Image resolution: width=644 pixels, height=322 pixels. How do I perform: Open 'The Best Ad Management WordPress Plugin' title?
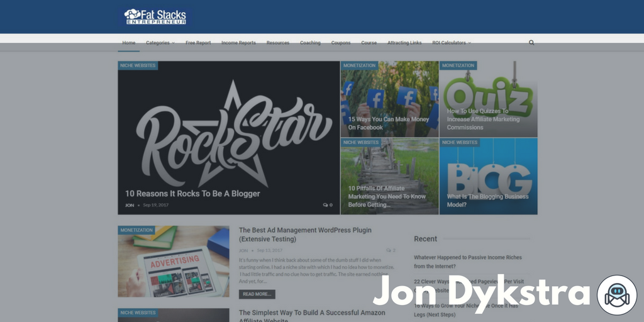pos(305,235)
